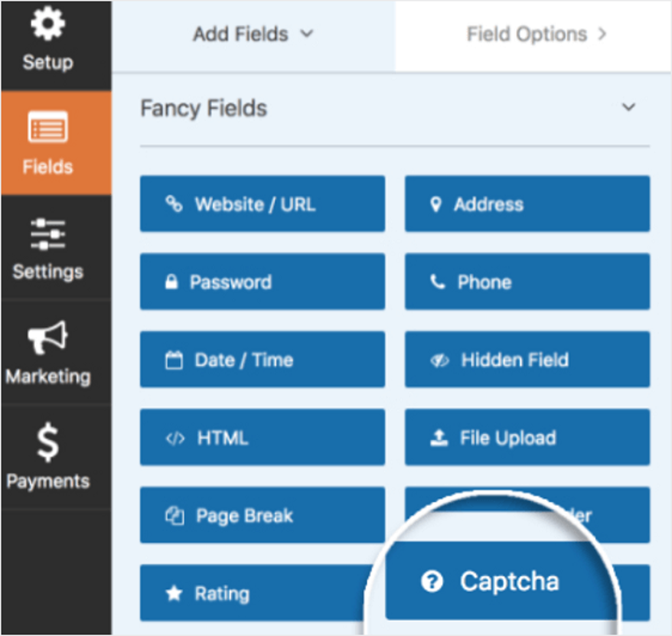Click the star icon on Rating field
The width and height of the screenshot is (672, 636).
(172, 594)
